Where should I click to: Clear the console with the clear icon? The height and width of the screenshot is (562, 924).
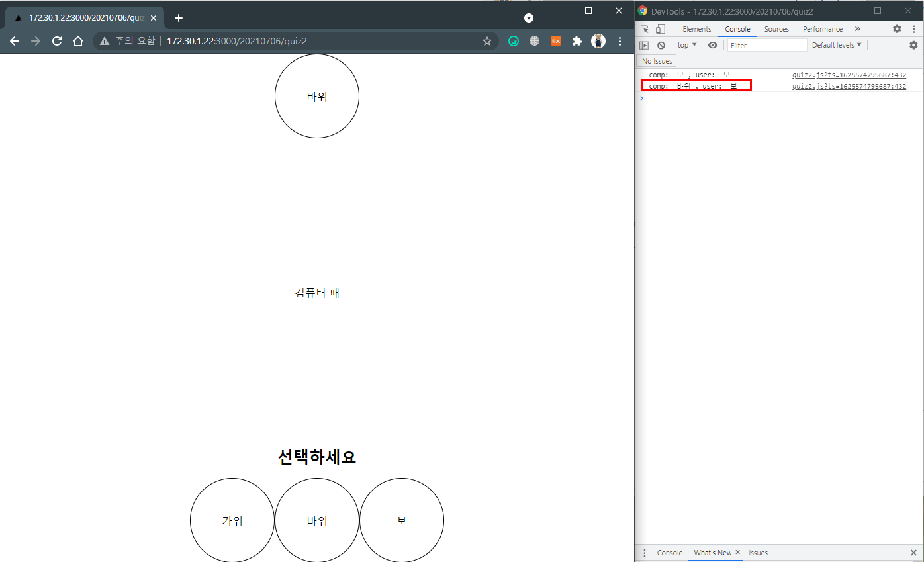tap(661, 45)
